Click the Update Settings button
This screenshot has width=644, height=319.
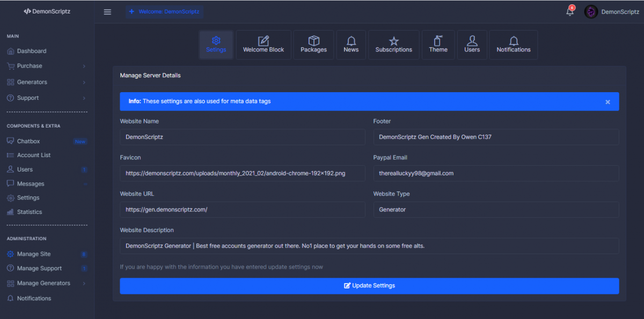[369, 286]
